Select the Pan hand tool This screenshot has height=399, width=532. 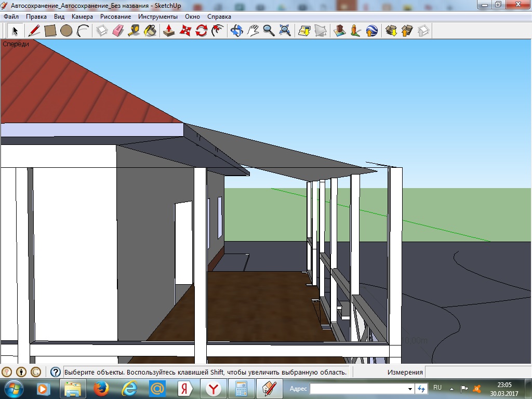(x=252, y=31)
